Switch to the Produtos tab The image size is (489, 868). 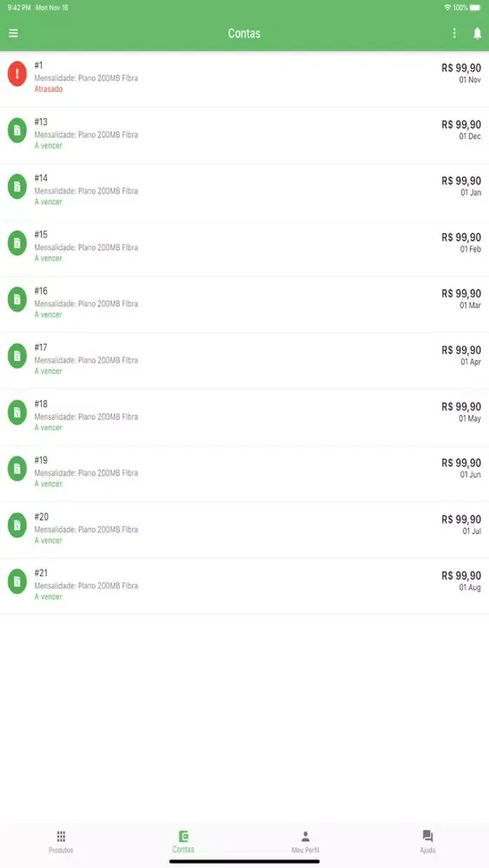tap(61, 842)
